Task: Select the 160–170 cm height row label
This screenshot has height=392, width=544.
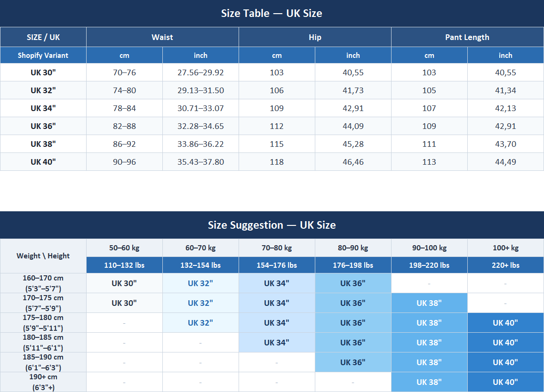Action: [43, 283]
